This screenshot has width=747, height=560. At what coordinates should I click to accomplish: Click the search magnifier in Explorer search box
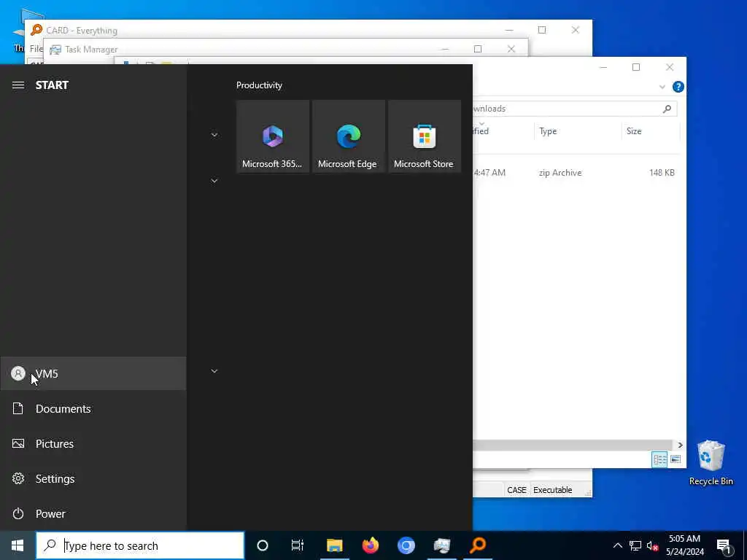pyautogui.click(x=667, y=109)
